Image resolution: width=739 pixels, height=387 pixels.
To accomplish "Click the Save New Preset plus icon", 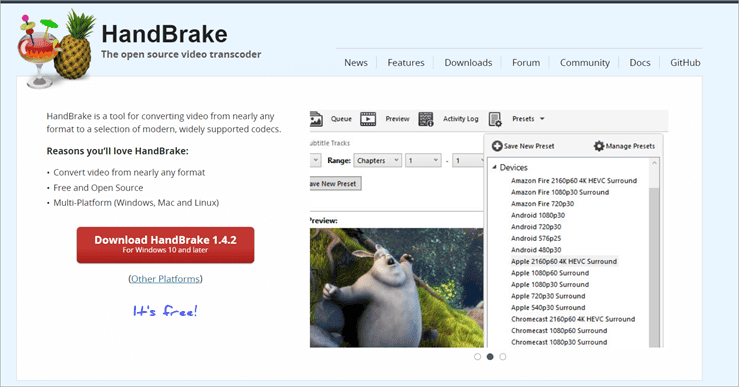I will (x=497, y=146).
